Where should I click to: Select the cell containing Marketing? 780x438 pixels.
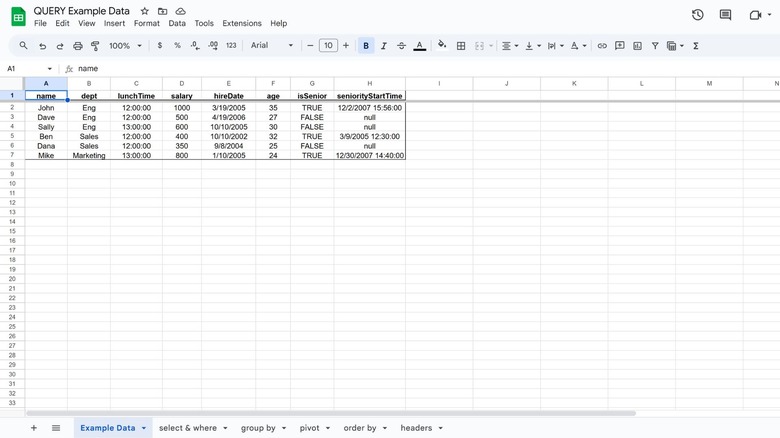point(89,155)
